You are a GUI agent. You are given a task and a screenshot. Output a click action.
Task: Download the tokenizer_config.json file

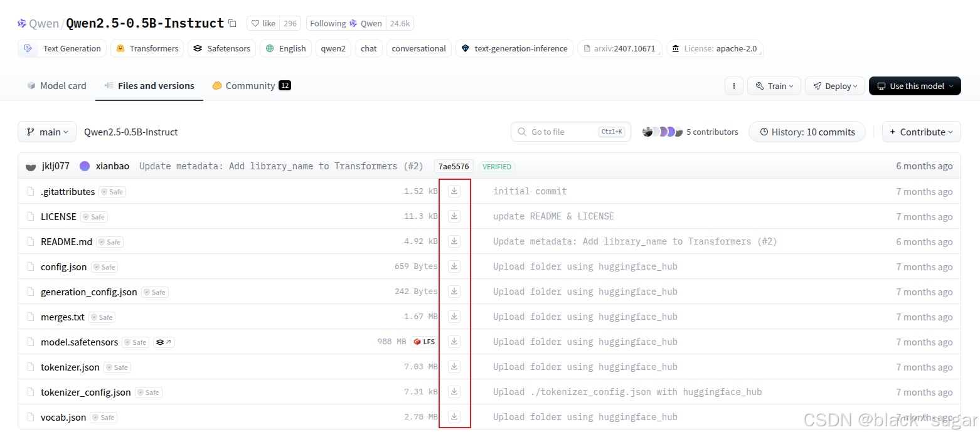[x=454, y=392]
